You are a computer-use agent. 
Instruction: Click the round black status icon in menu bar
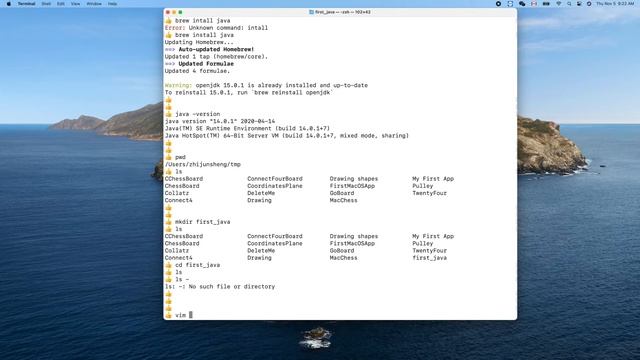tap(498, 4)
